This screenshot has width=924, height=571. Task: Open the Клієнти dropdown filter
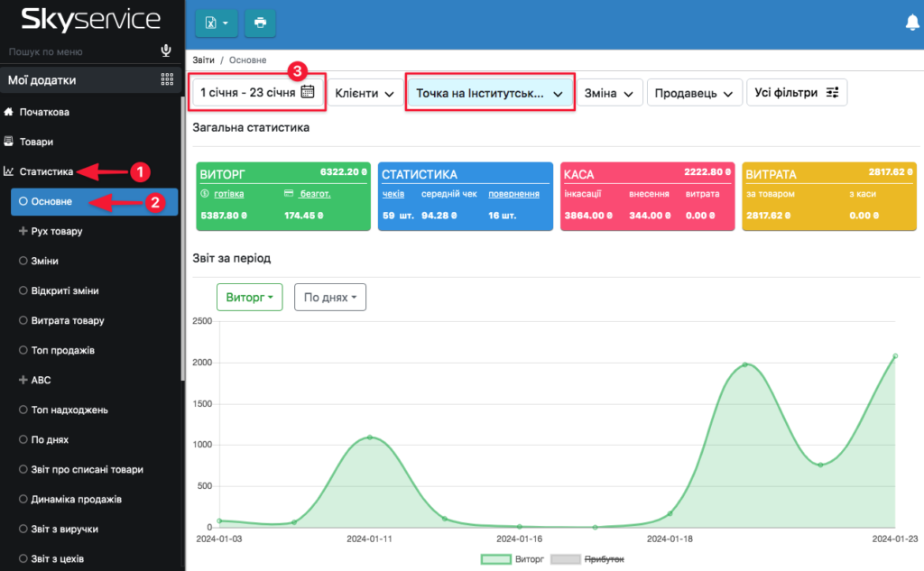(365, 92)
